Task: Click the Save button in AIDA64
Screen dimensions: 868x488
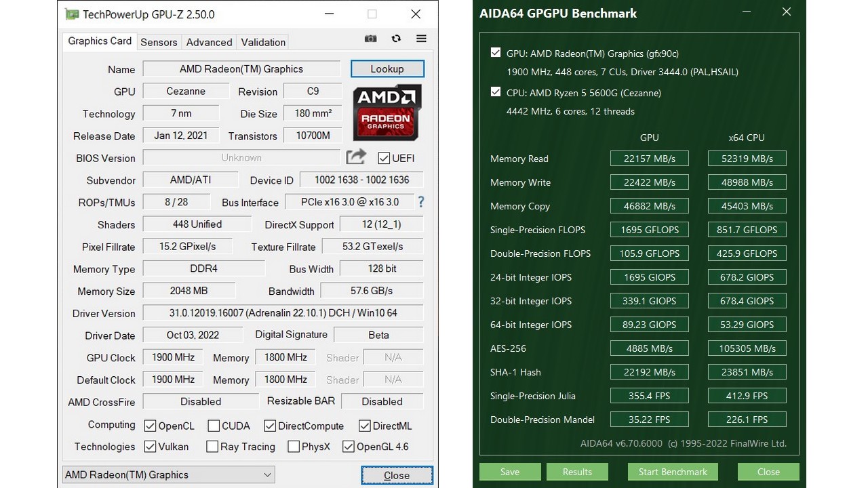Action: click(x=510, y=472)
